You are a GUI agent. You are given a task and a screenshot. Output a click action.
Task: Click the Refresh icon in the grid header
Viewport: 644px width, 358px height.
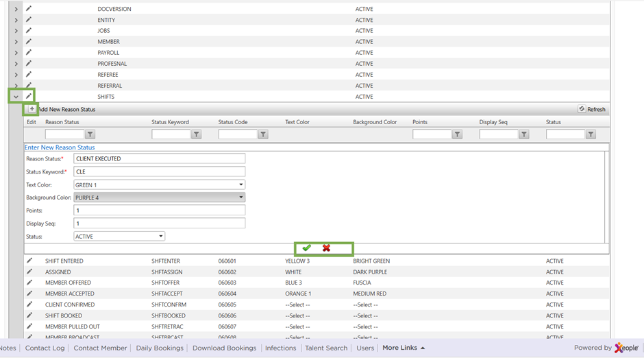[582, 109]
